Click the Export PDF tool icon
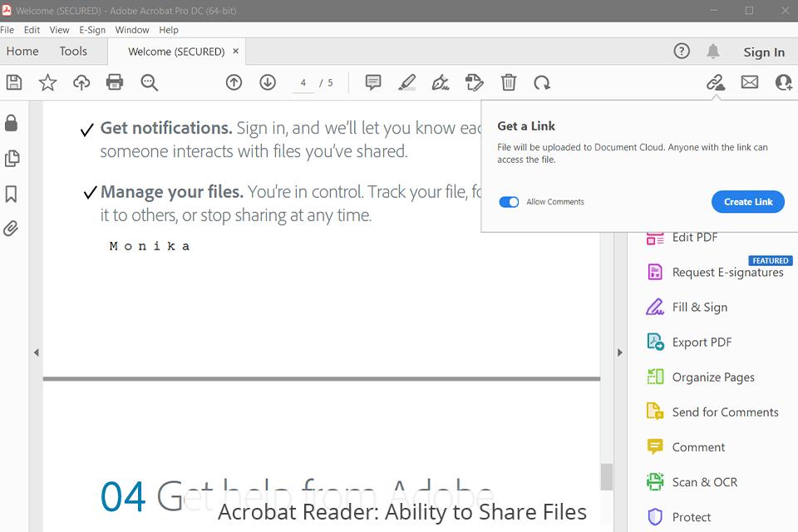 point(655,342)
